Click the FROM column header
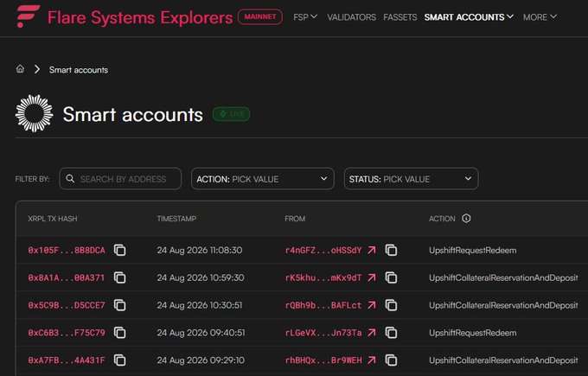Screen dimensions: 588x376 pos(295,219)
